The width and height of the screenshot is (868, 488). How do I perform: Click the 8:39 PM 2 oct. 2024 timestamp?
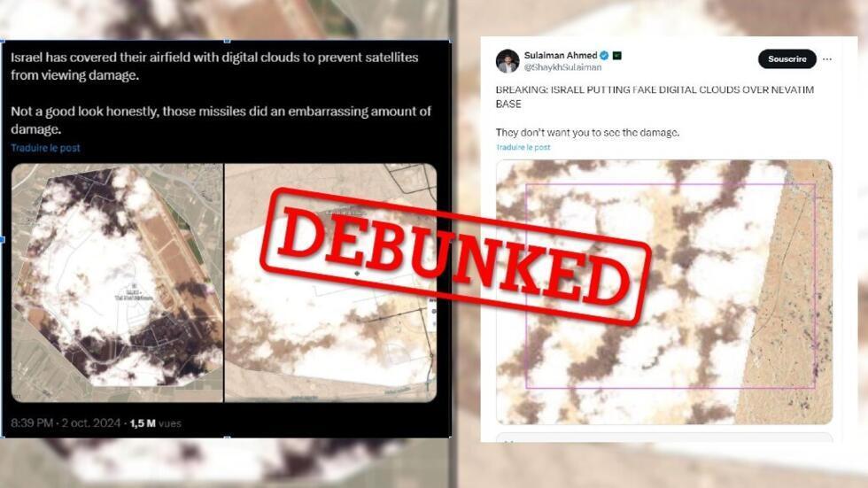[66, 423]
